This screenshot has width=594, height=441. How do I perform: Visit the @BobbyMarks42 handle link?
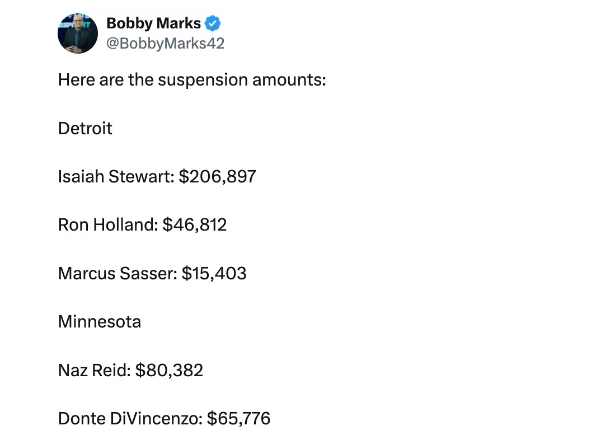(166, 43)
